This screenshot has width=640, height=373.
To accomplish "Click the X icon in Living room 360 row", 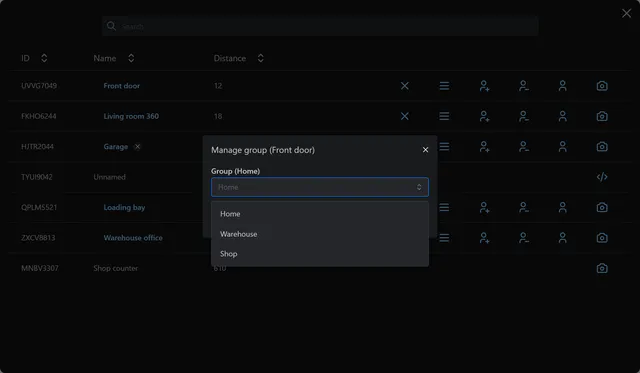I will [404, 116].
